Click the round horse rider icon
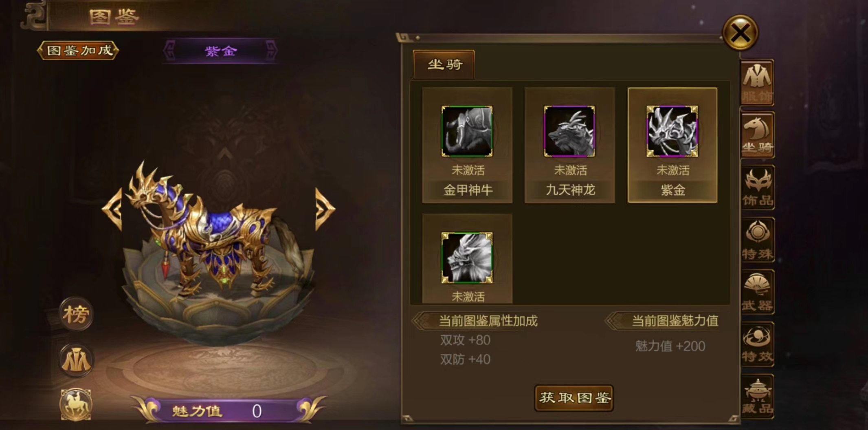 pos(76,404)
